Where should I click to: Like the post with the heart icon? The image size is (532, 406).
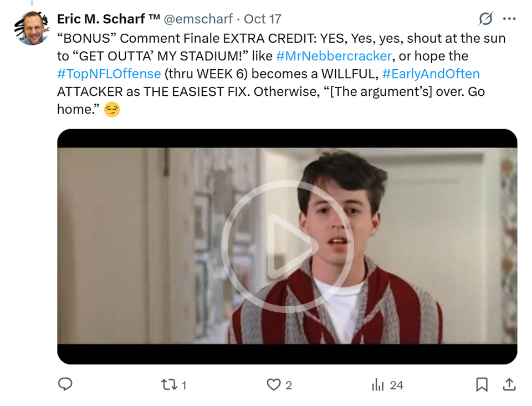274,384
